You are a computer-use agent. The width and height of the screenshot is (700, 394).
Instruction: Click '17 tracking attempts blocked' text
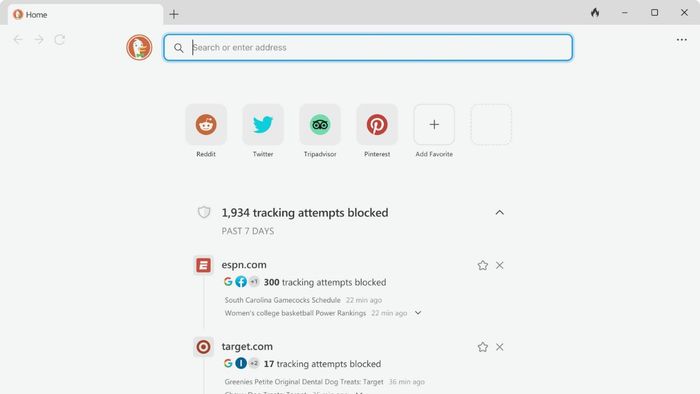(322, 364)
